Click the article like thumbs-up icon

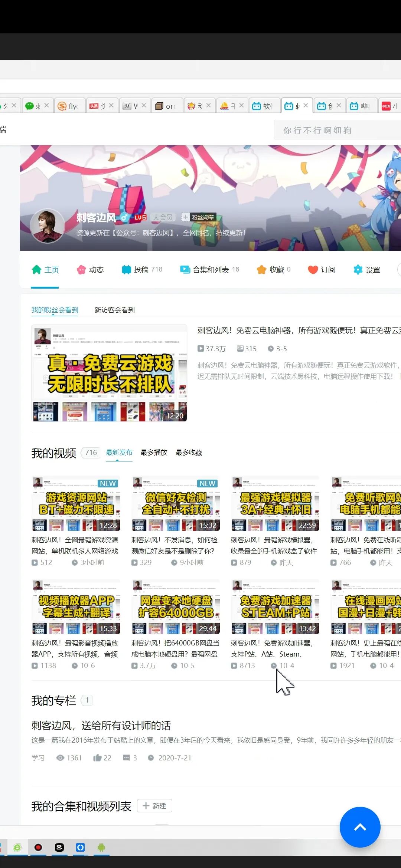pos(97,758)
